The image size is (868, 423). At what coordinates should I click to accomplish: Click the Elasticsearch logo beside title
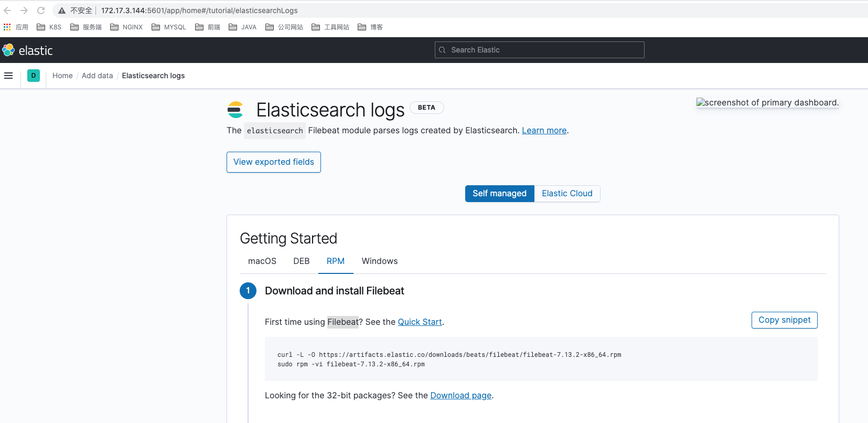(235, 110)
